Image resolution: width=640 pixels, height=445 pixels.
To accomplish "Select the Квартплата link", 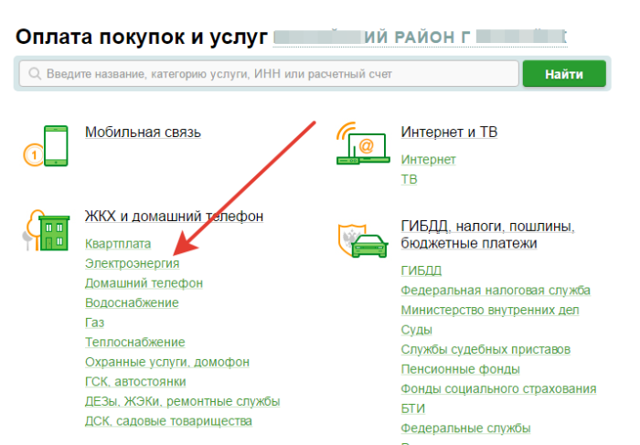I will pos(118,244).
